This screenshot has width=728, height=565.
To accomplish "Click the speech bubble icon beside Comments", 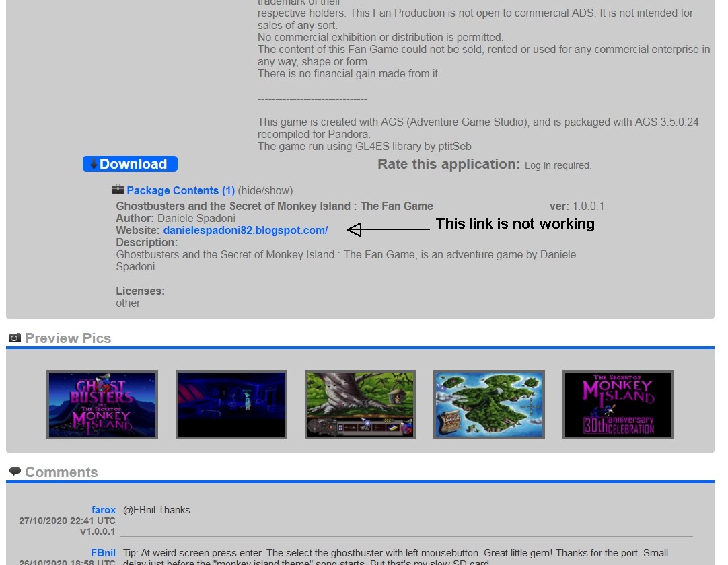I will click(x=15, y=472).
